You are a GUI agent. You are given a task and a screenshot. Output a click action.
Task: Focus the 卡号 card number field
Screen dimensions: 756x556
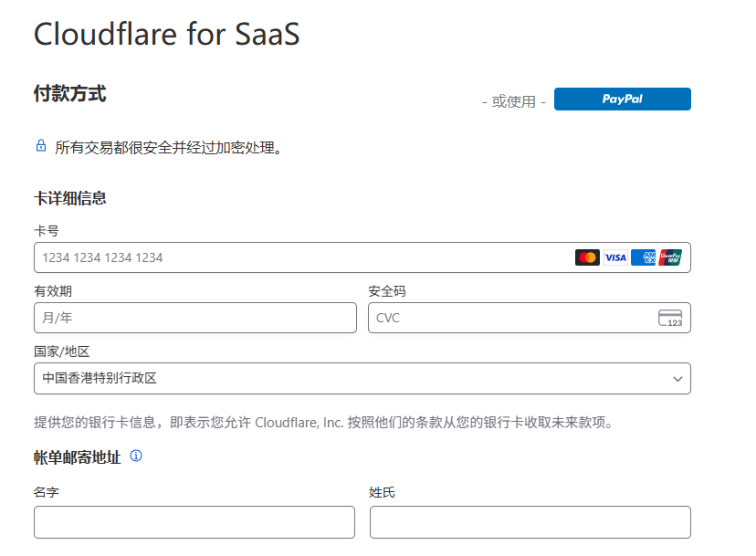pos(301,257)
